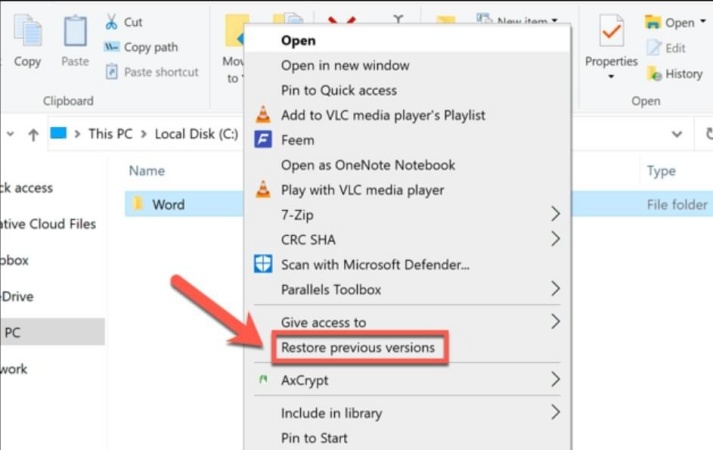Viewport: 713px width, 450px height.
Task: Select the Word folder icon
Action: pyautogui.click(x=138, y=204)
